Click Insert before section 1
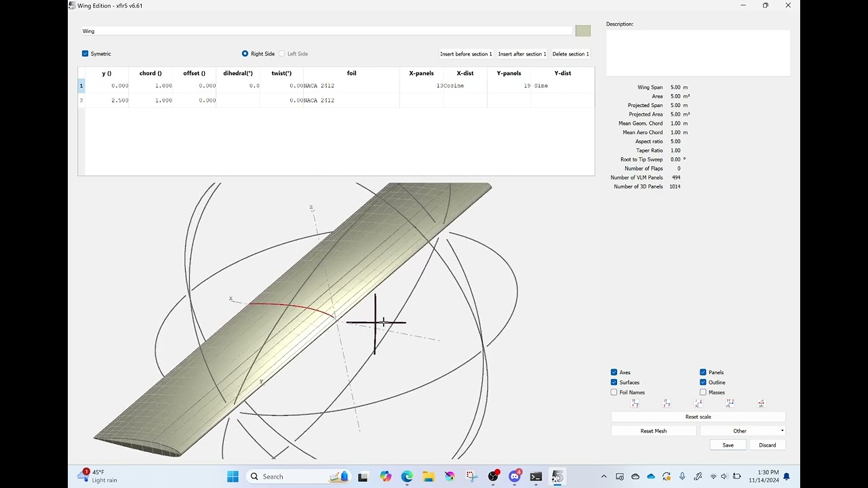The height and width of the screenshot is (488, 868). pos(466,54)
